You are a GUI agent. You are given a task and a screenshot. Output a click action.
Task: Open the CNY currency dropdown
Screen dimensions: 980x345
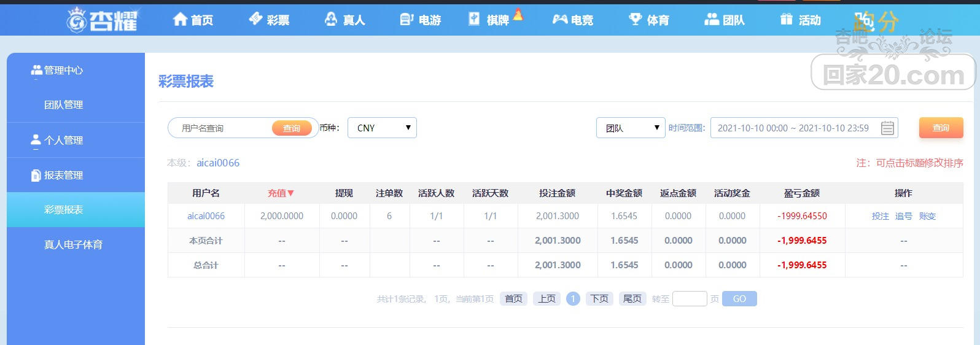[x=382, y=128]
